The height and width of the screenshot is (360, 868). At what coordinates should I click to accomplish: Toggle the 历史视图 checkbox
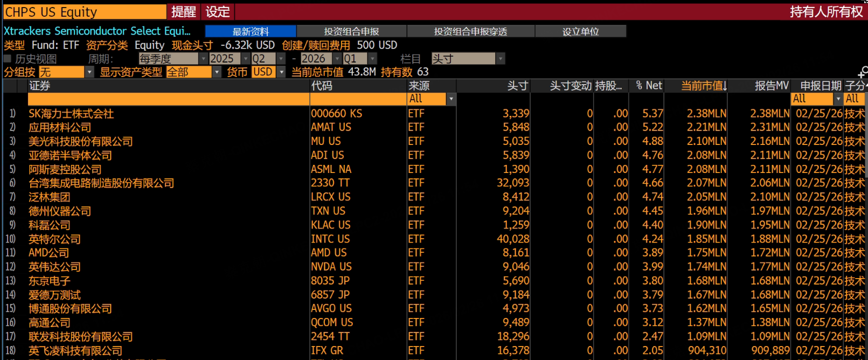(x=8, y=59)
